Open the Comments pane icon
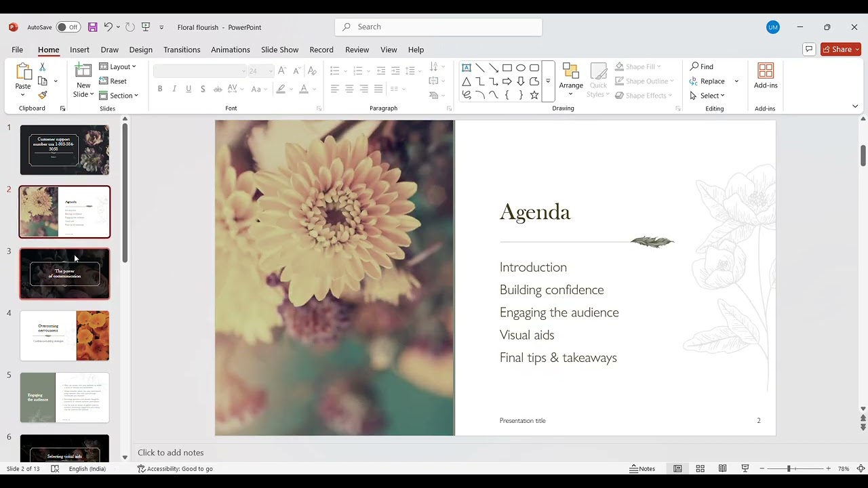 click(808, 49)
